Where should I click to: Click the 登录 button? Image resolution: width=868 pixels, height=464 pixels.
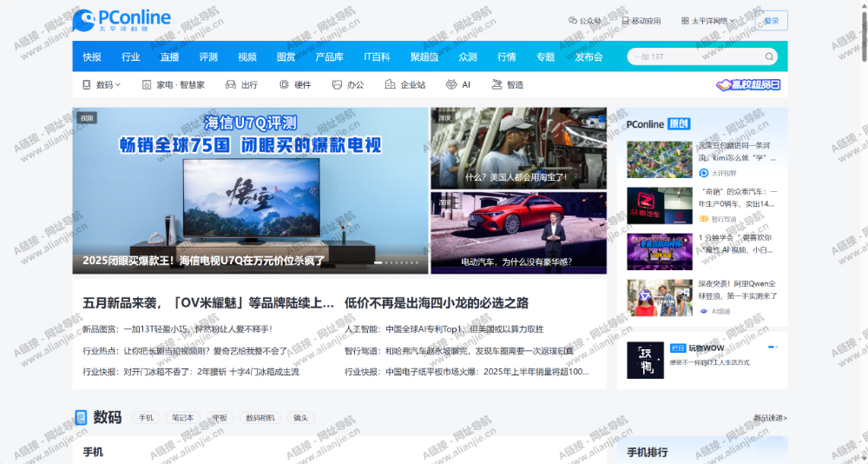click(x=771, y=21)
